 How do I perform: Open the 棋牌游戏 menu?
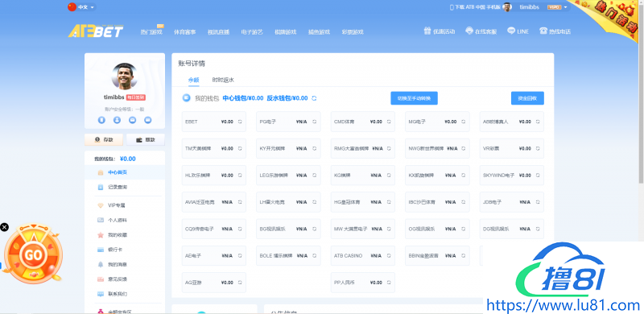(286, 32)
